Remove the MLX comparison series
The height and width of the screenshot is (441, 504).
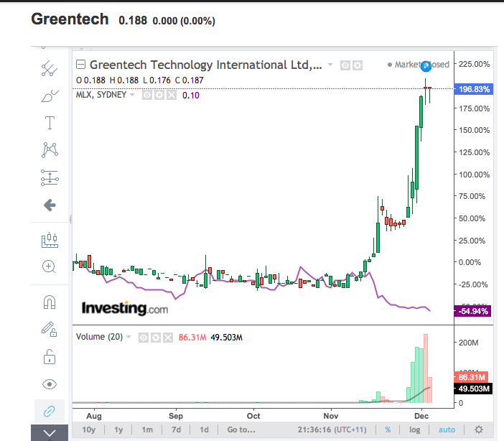(172, 96)
